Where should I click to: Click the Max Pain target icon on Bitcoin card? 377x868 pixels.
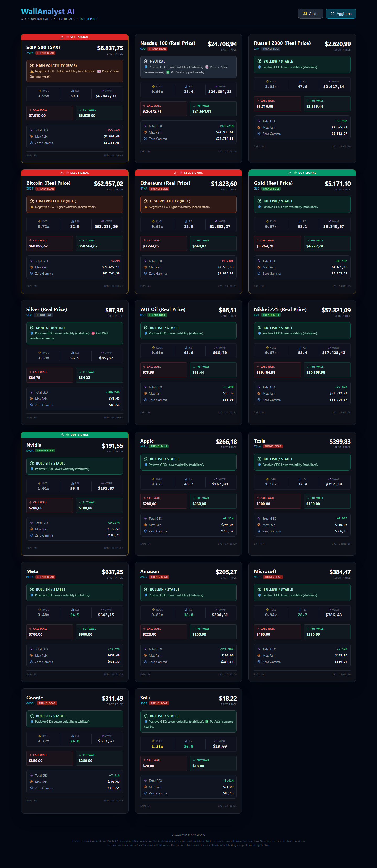coord(31,267)
